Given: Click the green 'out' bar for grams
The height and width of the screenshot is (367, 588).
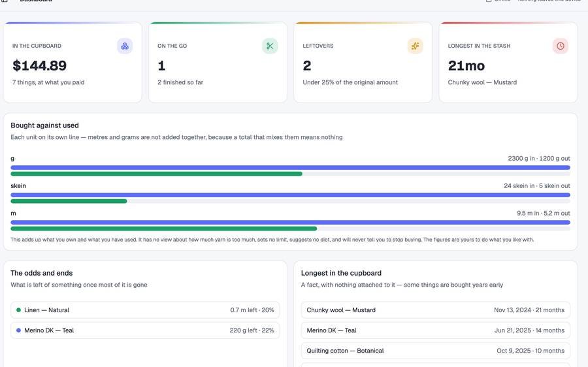Looking at the screenshot, I should point(156,174).
